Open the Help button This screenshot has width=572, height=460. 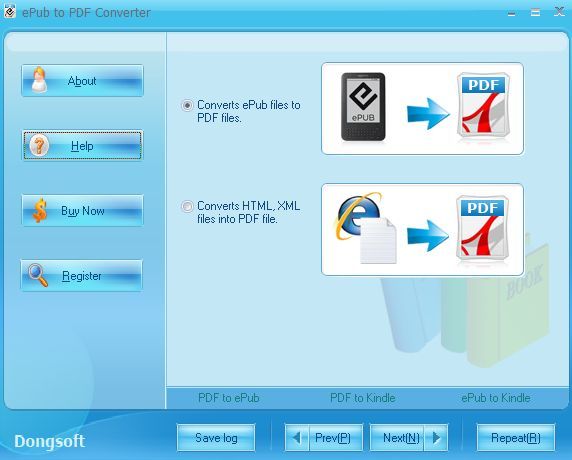click(82, 145)
